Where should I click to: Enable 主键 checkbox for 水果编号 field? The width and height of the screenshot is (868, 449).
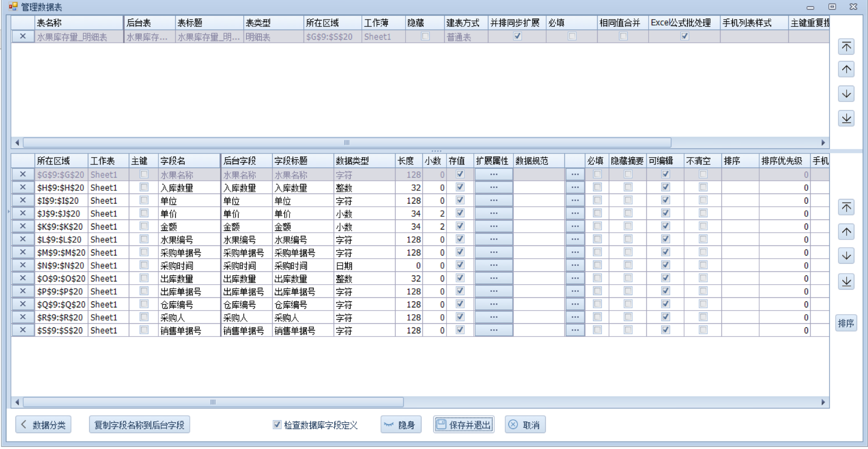[144, 239]
